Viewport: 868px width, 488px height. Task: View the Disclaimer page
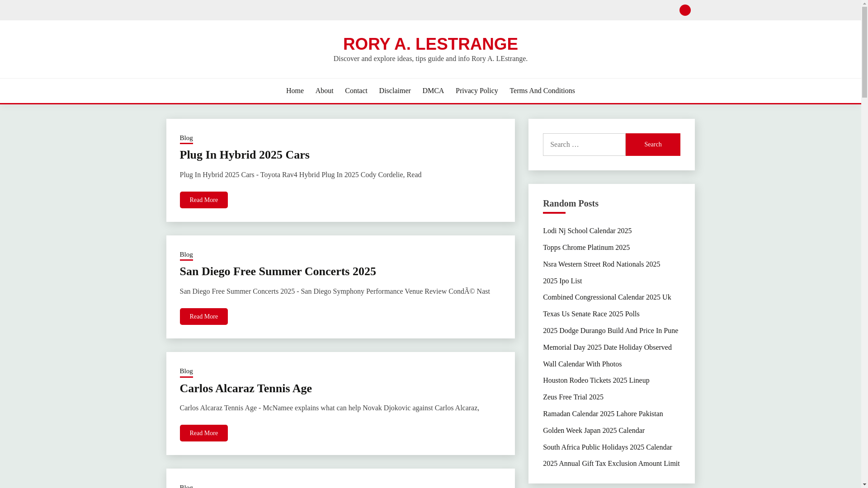395,91
